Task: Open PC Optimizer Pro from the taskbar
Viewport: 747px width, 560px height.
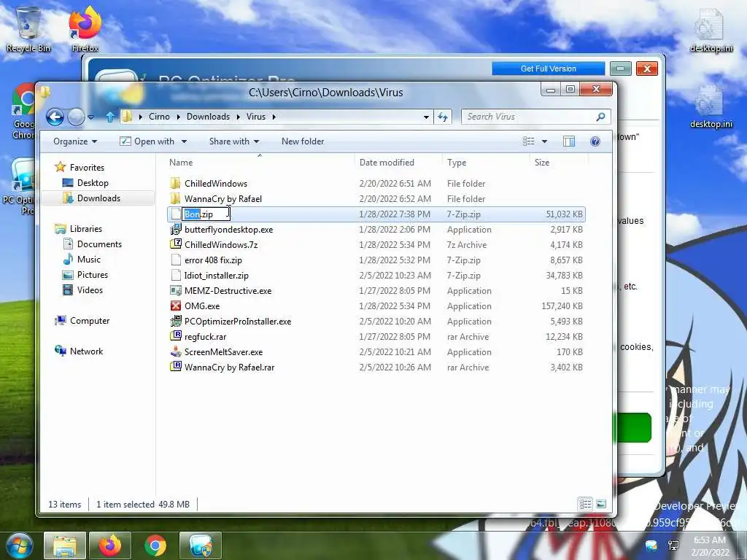Action: tap(201, 546)
